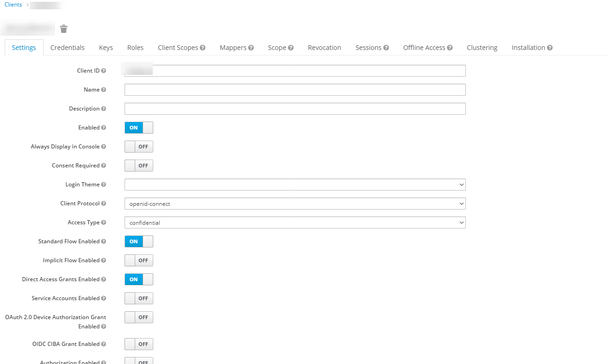The width and height of the screenshot is (608, 364).
Task: Enable Service Accounts Enabled switch
Action: point(139,298)
